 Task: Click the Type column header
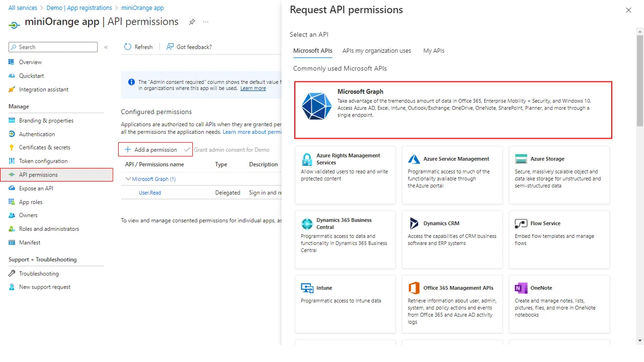221,164
